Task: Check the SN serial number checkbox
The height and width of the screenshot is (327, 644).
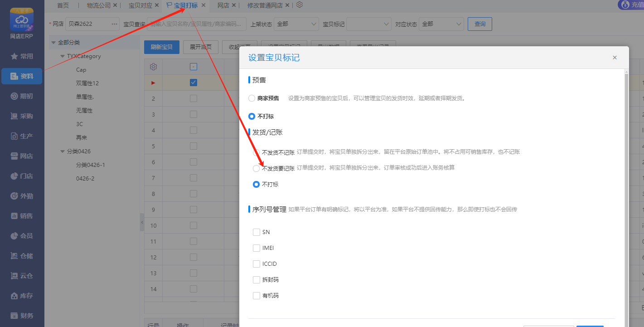Action: point(257,232)
